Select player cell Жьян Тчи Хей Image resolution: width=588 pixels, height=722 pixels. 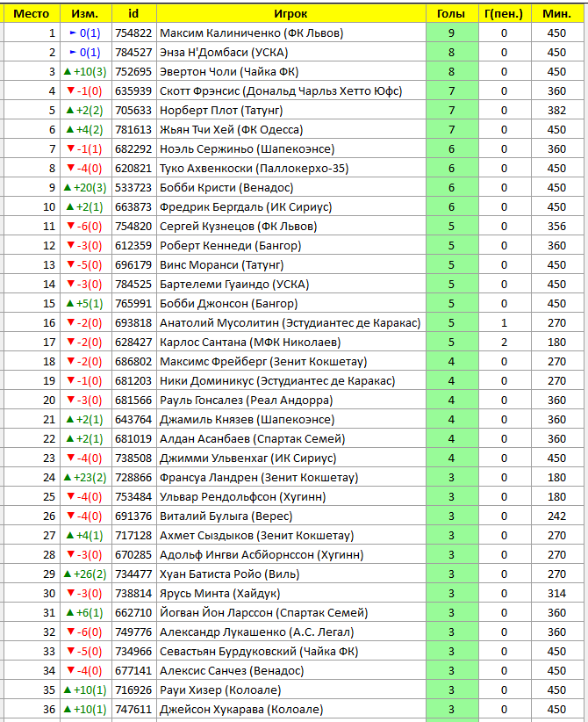click(291, 130)
